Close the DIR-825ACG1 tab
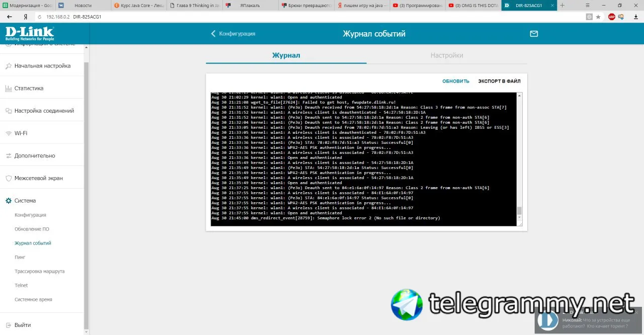 click(x=553, y=5)
